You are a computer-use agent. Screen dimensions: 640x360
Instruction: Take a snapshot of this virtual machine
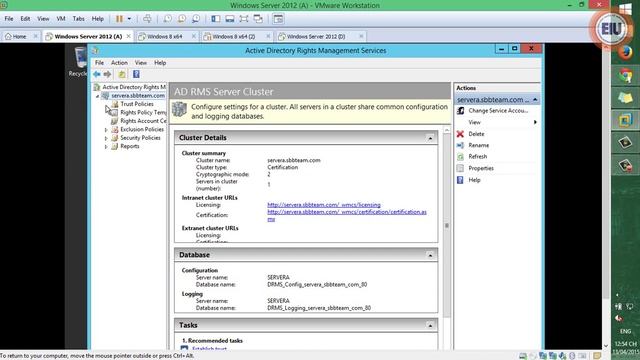(x=167, y=19)
